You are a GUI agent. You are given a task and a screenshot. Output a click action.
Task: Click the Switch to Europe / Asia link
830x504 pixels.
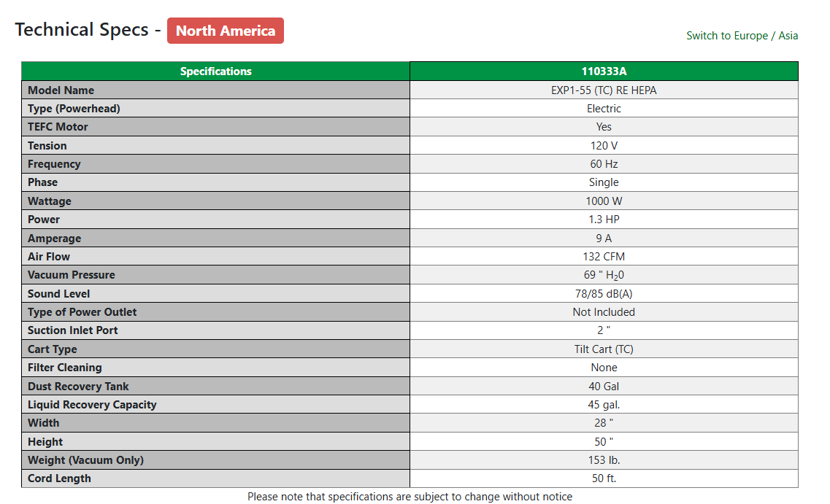tap(742, 36)
